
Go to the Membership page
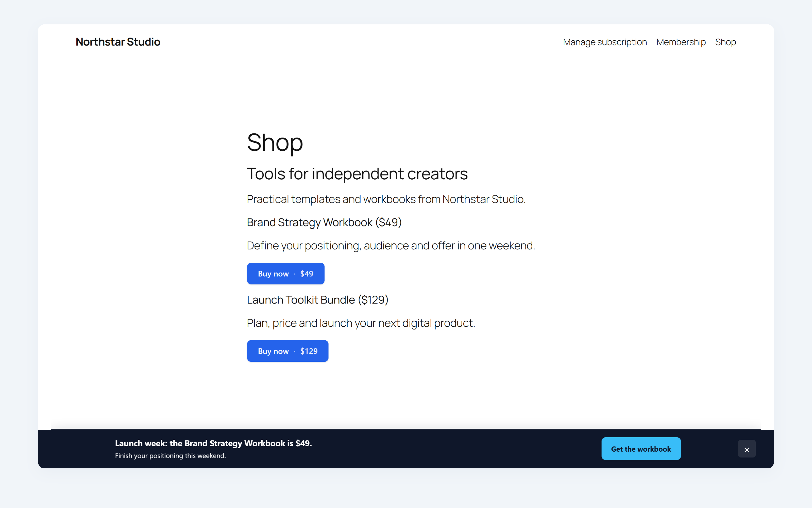681,42
